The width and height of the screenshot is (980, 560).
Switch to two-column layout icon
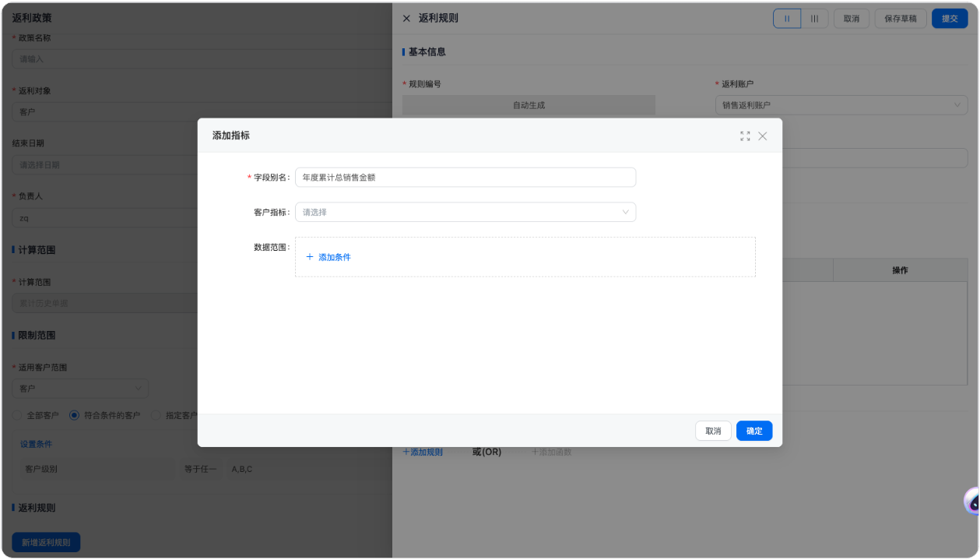click(787, 19)
